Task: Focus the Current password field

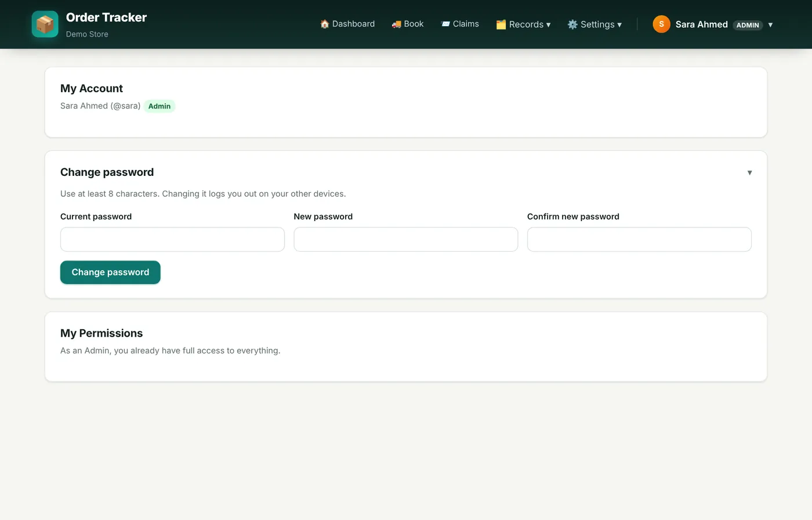Action: point(172,239)
